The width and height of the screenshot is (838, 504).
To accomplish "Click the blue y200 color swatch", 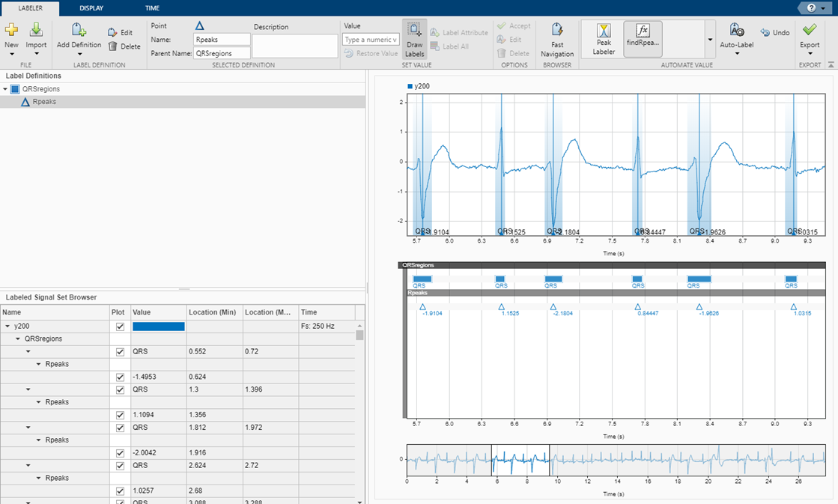I will (158, 327).
